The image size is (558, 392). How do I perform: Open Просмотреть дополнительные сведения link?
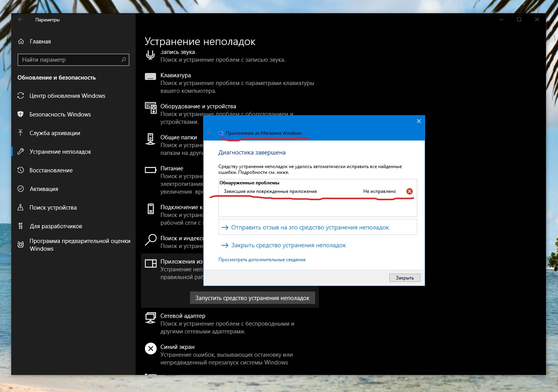click(262, 260)
